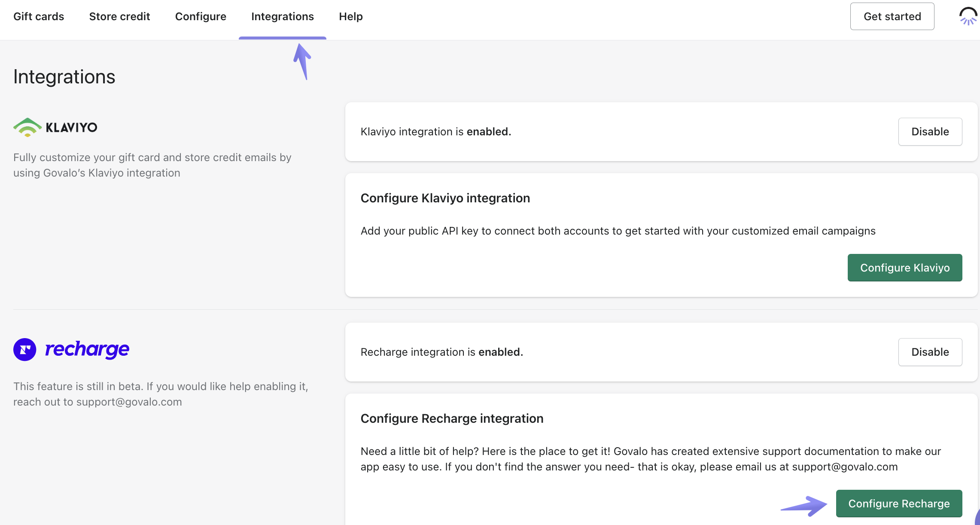The height and width of the screenshot is (525, 980).
Task: Click the Configure Klaviyo integration card title
Action: click(445, 198)
